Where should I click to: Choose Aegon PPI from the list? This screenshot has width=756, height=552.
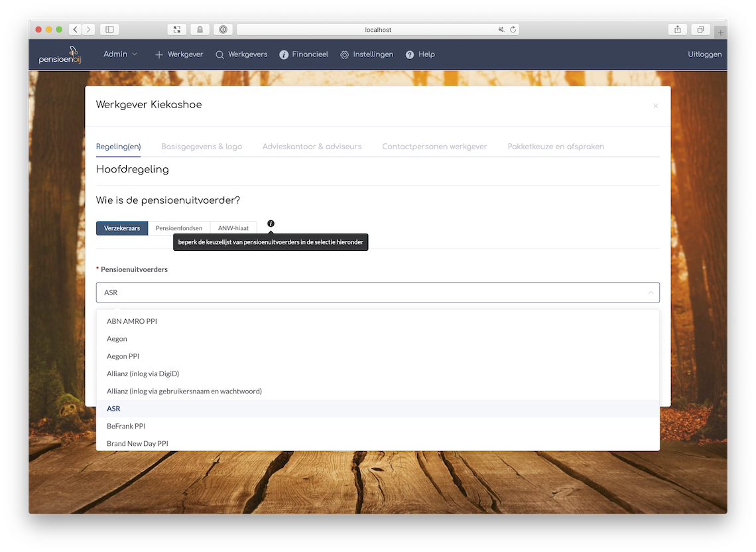[x=123, y=356]
